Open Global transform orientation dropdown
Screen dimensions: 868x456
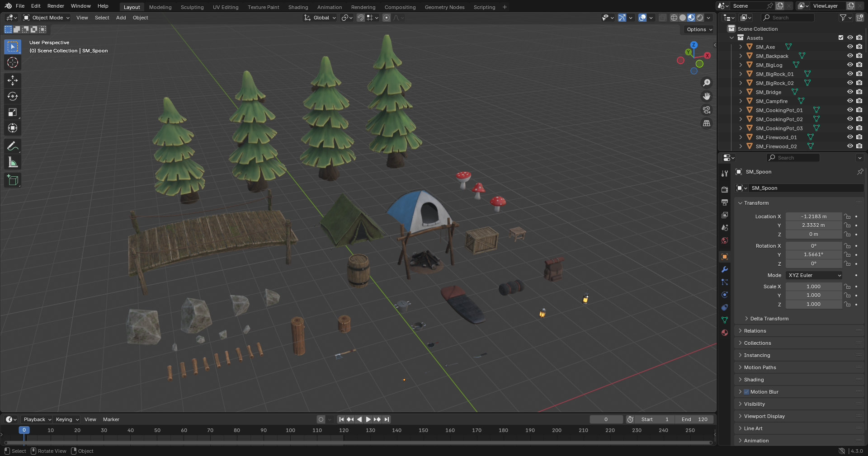point(320,18)
